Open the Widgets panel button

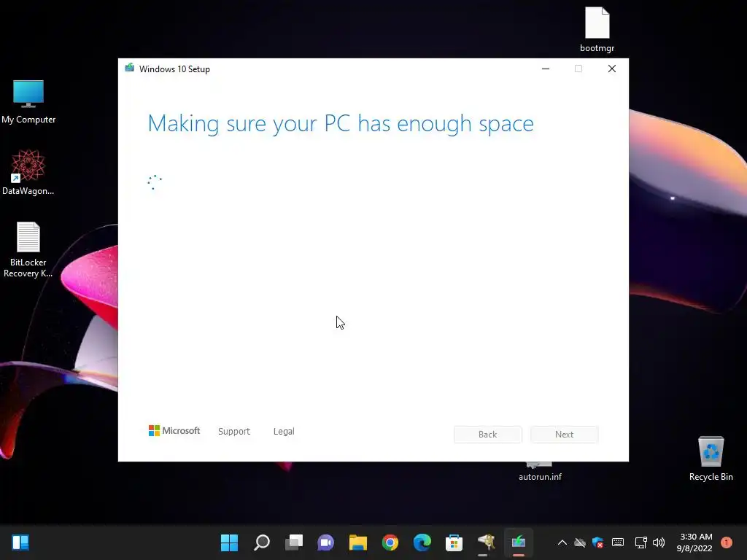click(x=20, y=542)
